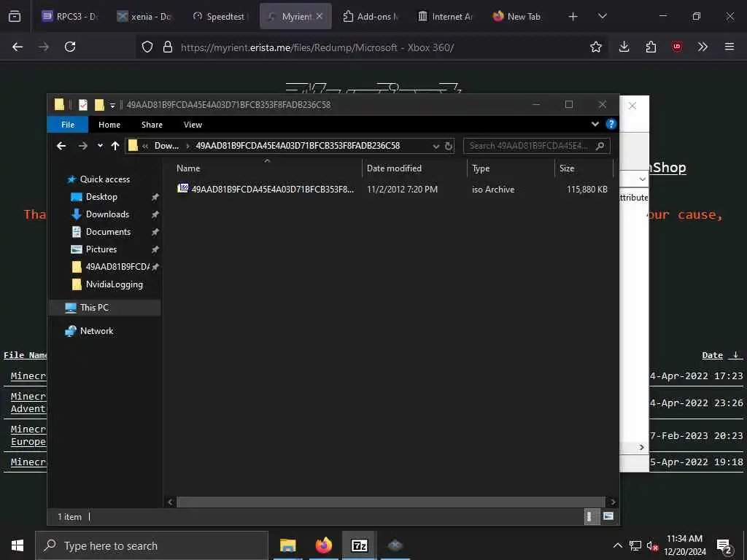Switch to the Add-ons browser tab
This screenshot has height=560, width=747.
[x=371, y=17]
